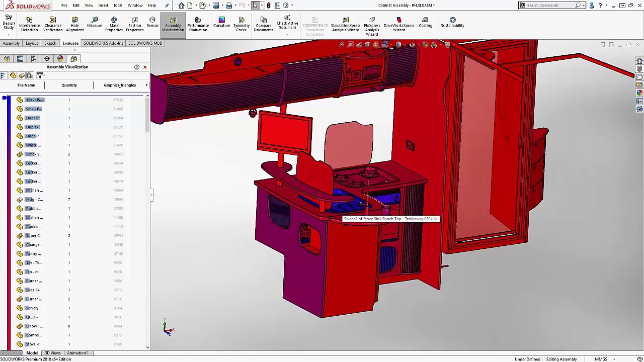Open dropdown arrow next to the New document icon

pos(196,5)
